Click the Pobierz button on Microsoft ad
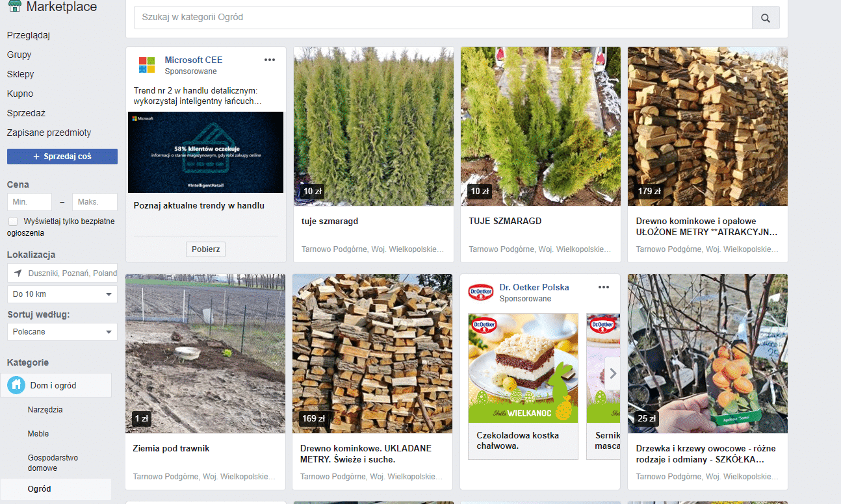This screenshot has width=841, height=504. click(x=206, y=249)
